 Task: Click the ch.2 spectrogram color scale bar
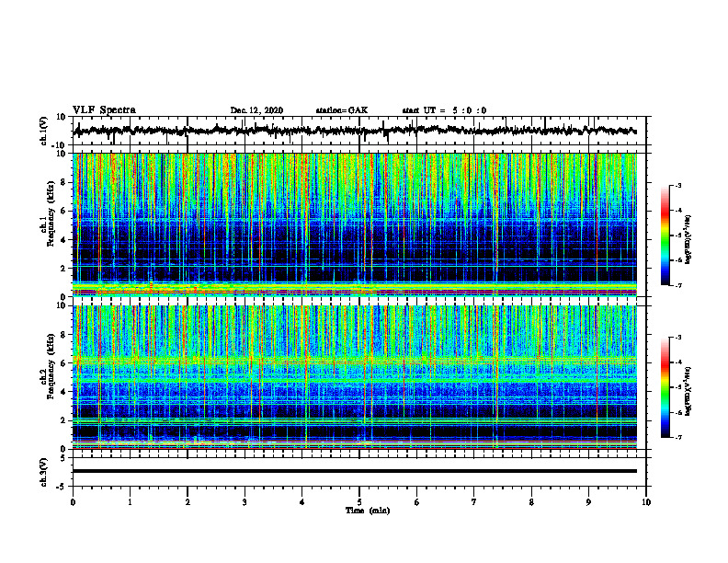pos(665,387)
